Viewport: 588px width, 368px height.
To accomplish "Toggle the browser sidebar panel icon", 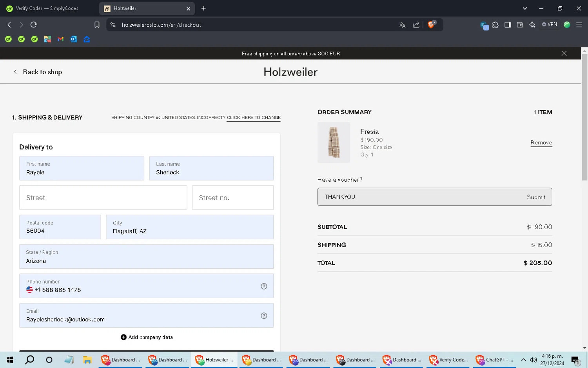I will click(x=508, y=25).
